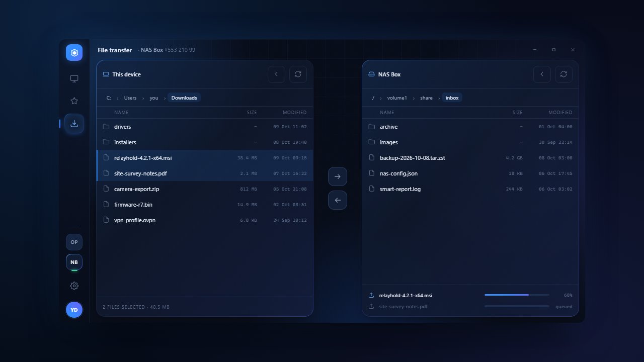Click the folder icon beside drivers
Screen dimensions: 644x362
coord(106,127)
